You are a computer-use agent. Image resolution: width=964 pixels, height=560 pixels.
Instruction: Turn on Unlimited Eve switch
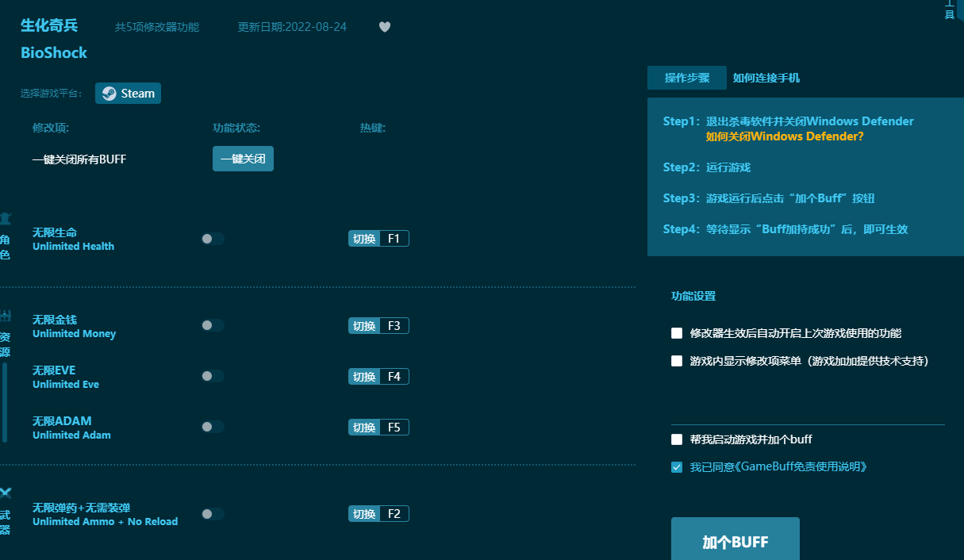coord(213,376)
